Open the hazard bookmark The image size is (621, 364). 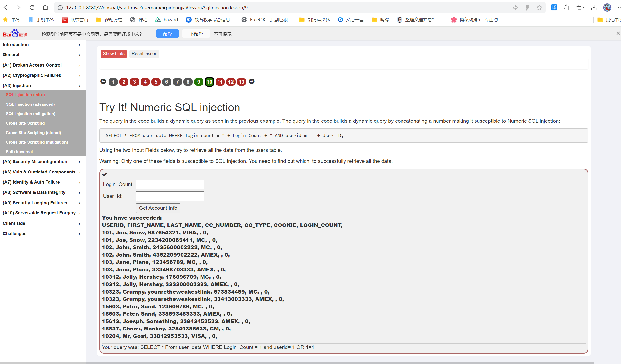[166, 20]
